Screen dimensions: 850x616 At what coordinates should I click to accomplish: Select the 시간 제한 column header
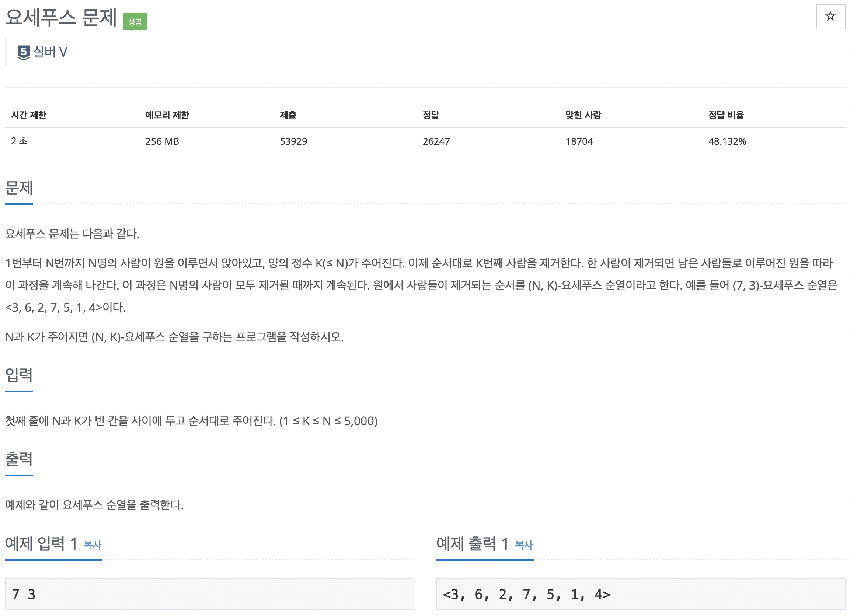point(29,115)
